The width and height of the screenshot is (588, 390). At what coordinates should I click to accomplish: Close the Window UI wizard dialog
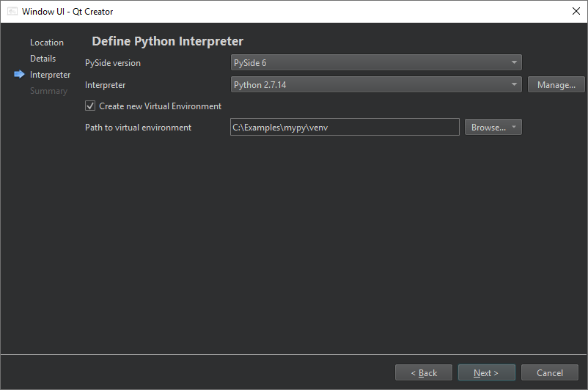(575, 12)
